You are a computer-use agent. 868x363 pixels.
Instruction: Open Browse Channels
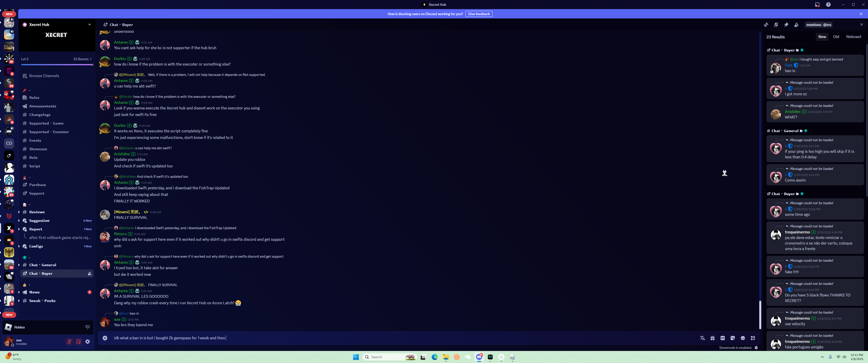pos(44,76)
